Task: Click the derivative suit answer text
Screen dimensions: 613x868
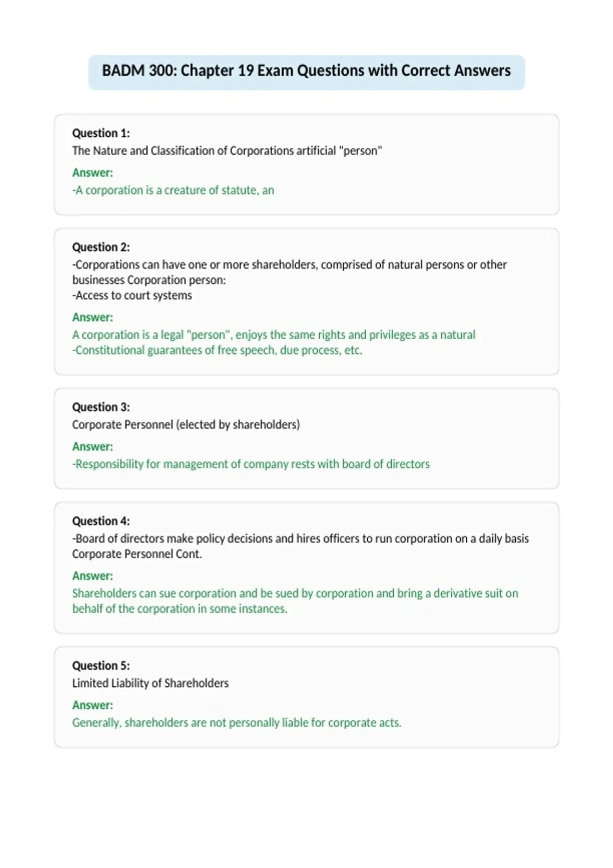Action: point(295,601)
